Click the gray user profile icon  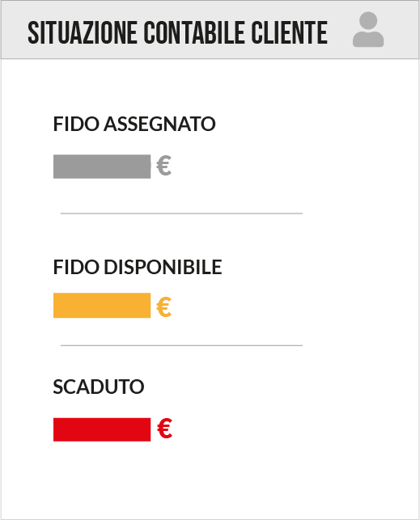click(368, 29)
